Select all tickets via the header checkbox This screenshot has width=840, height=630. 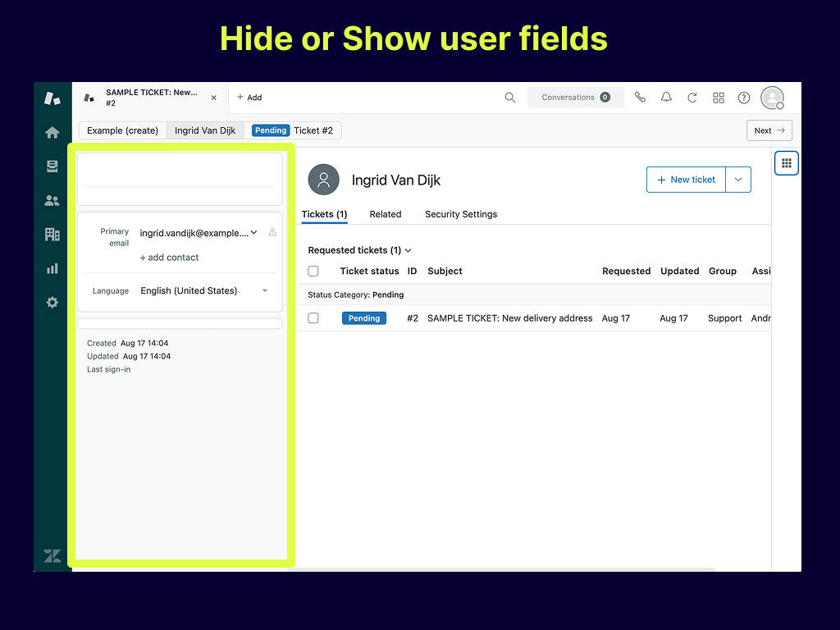click(x=313, y=271)
